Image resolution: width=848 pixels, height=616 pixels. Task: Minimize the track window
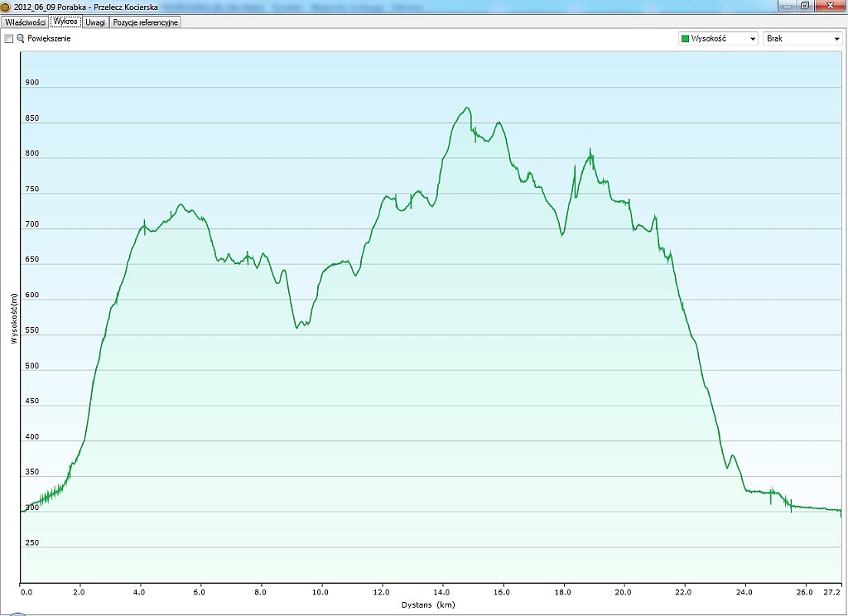(785, 5)
